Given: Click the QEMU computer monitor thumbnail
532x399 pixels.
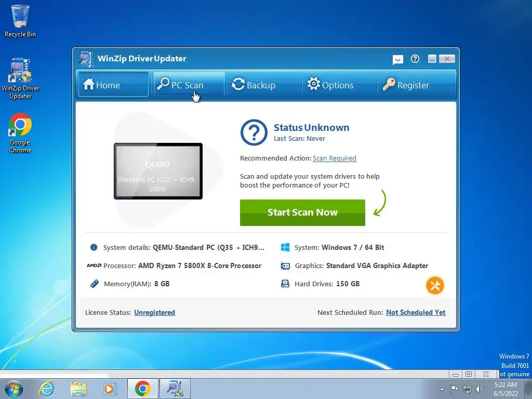Looking at the screenshot, I should pos(158,171).
